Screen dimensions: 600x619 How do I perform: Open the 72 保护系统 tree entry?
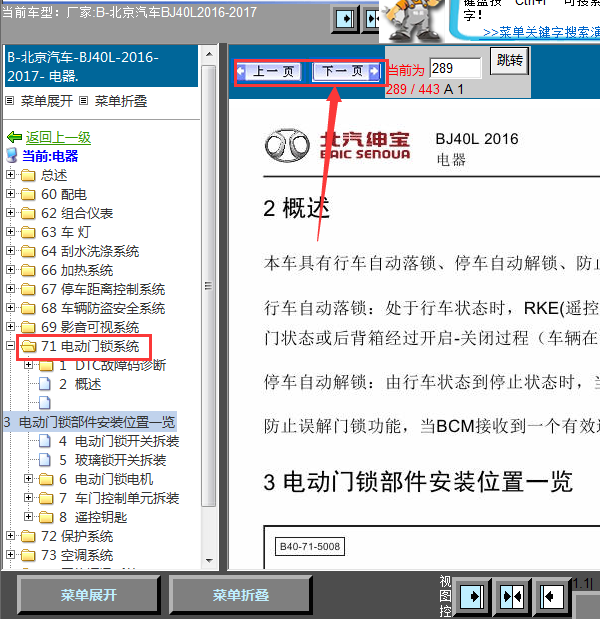77,536
